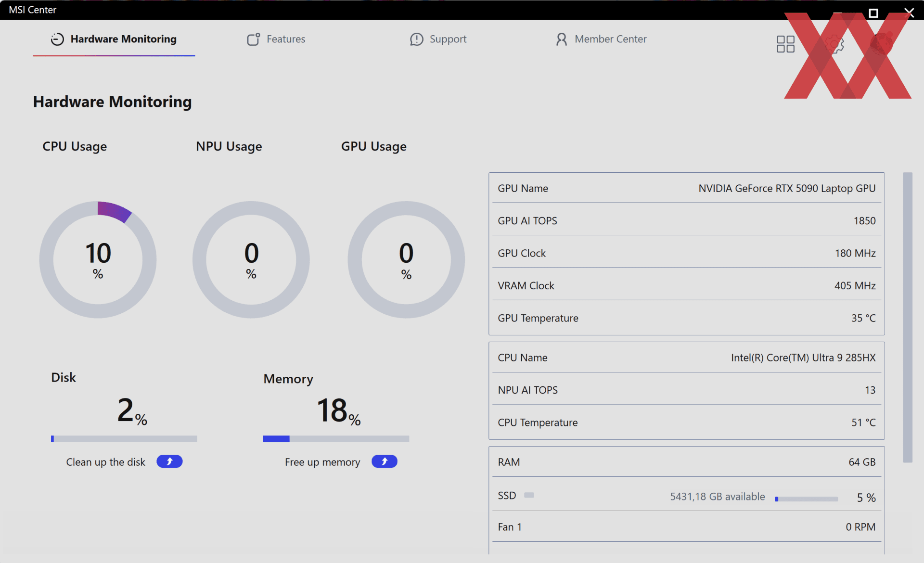Click the Clean up the disk rocket button

coord(169,461)
